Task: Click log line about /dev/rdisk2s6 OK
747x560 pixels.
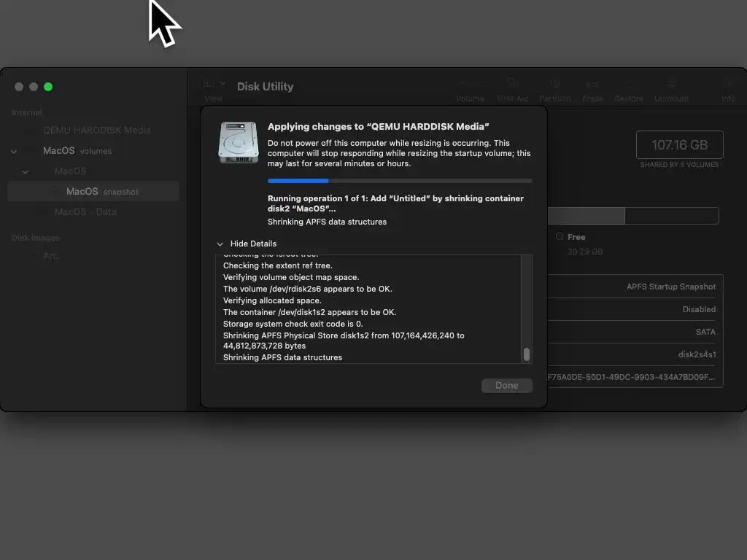Action: [308, 289]
